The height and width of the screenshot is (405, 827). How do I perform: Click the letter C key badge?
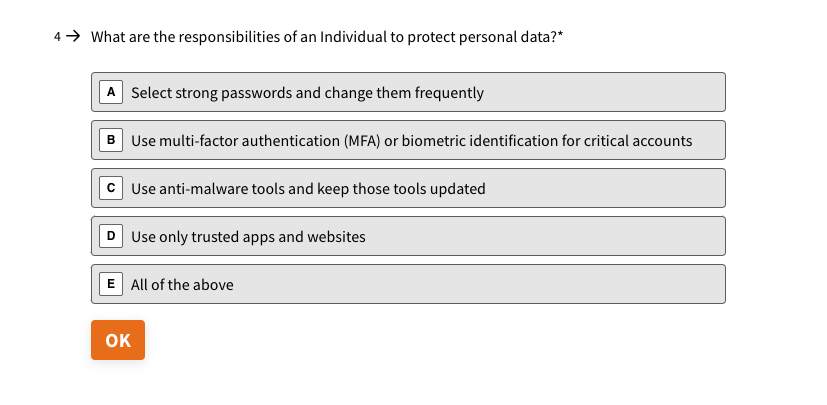click(x=111, y=188)
